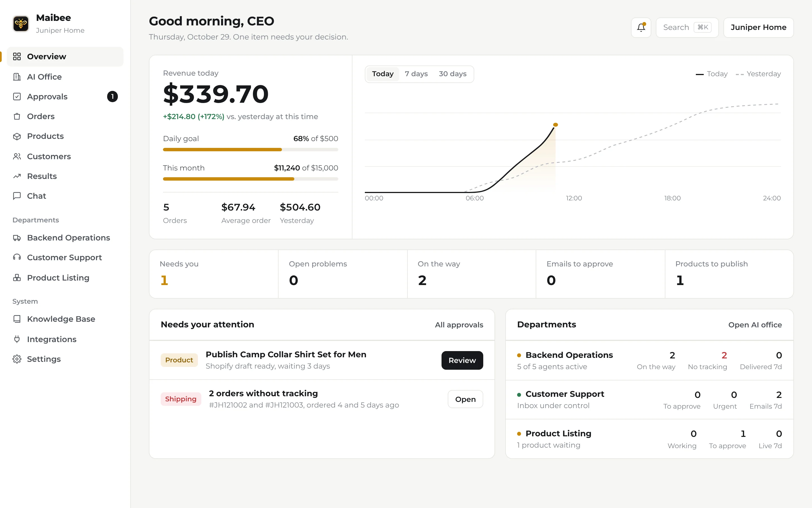Click the red No tracking count 2
812x508 pixels.
click(x=724, y=355)
